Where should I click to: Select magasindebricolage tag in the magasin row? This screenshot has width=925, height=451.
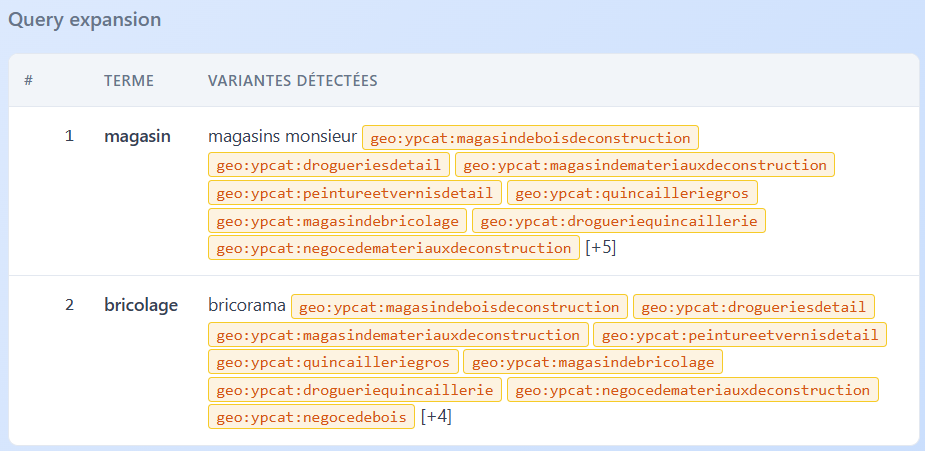tap(337, 221)
